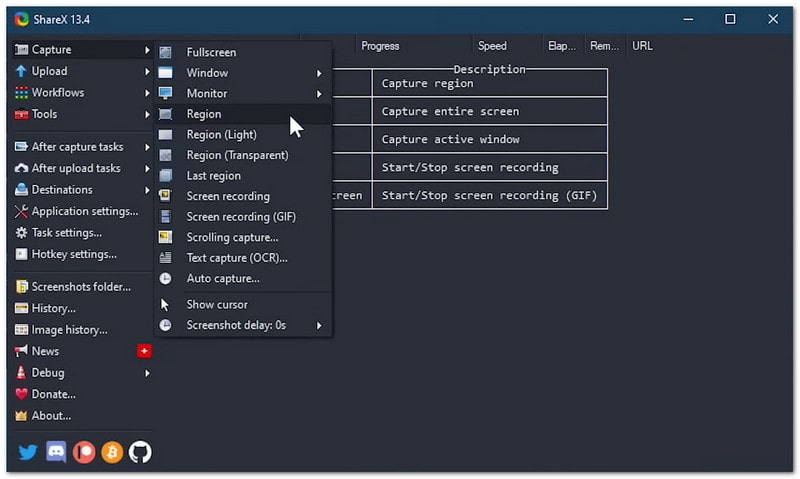This screenshot has height=479, width=800.
Task: Click the Screenshot delay clock icon
Action: 165,325
